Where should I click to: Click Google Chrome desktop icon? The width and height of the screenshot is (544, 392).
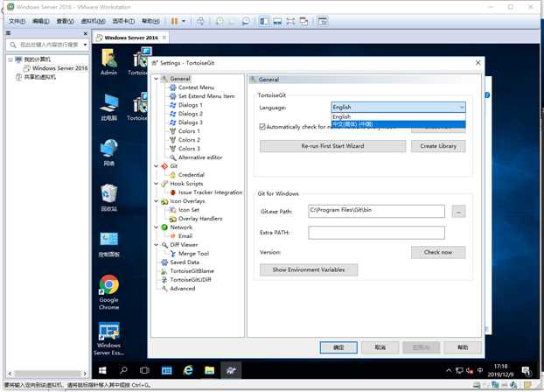click(x=109, y=292)
